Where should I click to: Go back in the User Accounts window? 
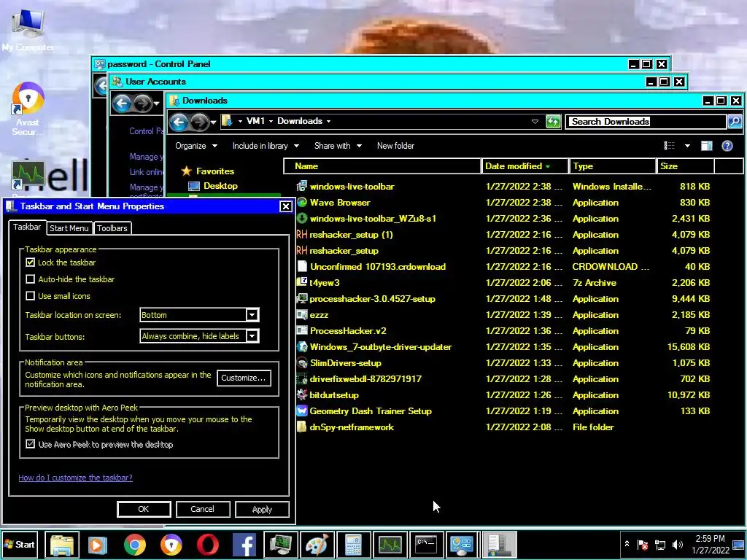[122, 103]
